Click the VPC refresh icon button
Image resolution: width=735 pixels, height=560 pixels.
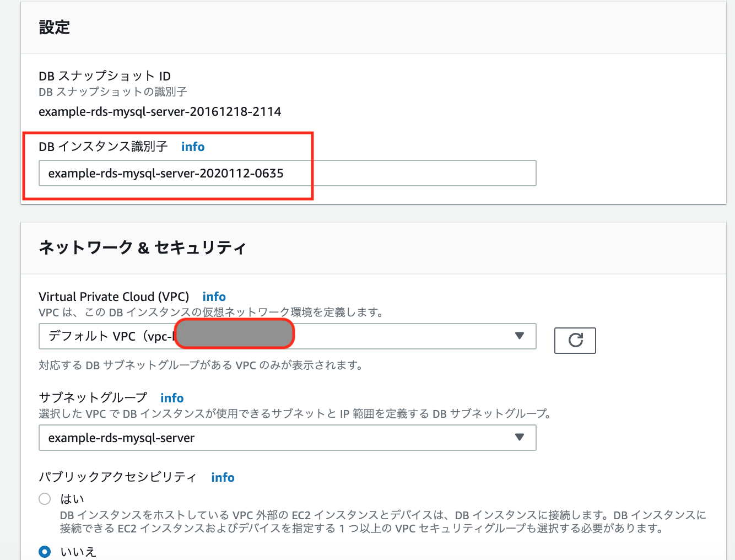[x=575, y=340]
